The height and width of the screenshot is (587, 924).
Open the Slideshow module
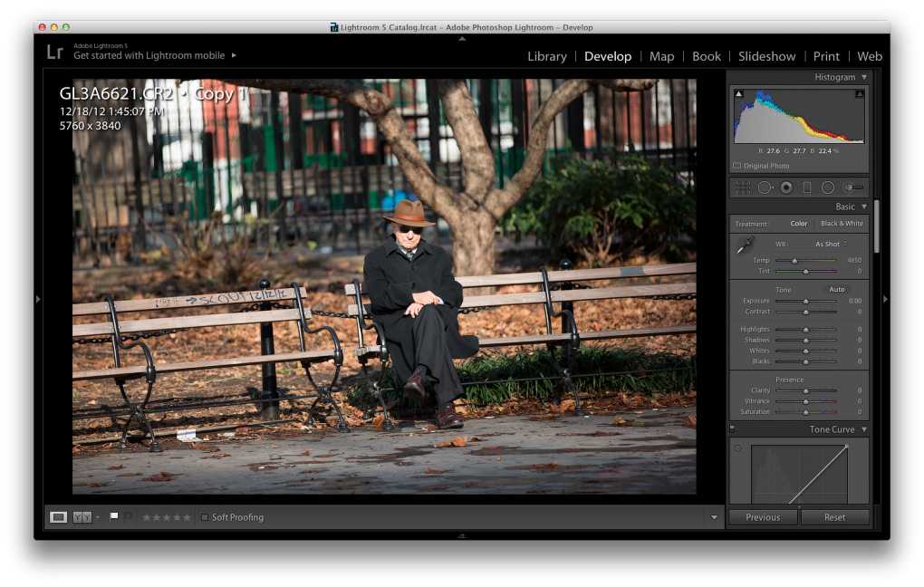point(766,56)
